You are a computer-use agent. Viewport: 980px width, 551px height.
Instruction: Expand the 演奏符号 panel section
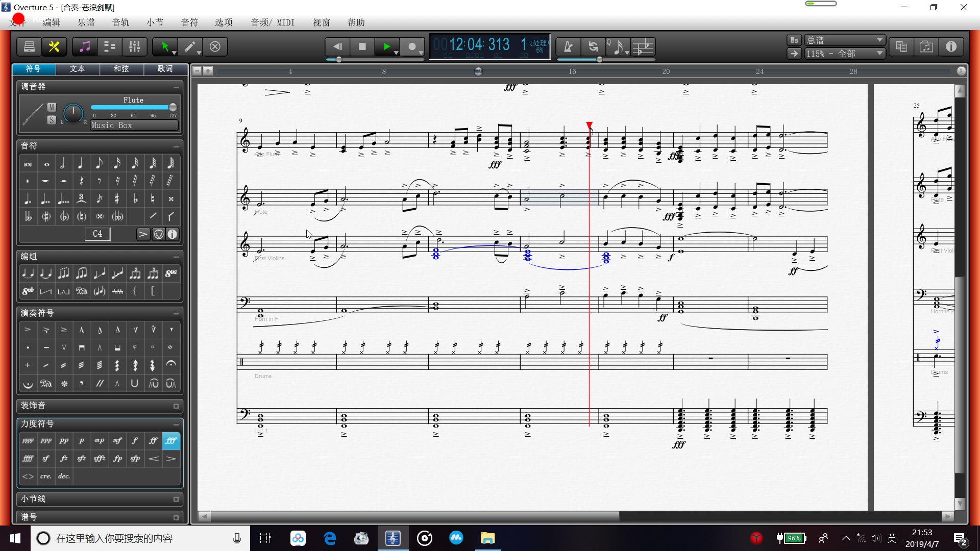[x=176, y=313]
